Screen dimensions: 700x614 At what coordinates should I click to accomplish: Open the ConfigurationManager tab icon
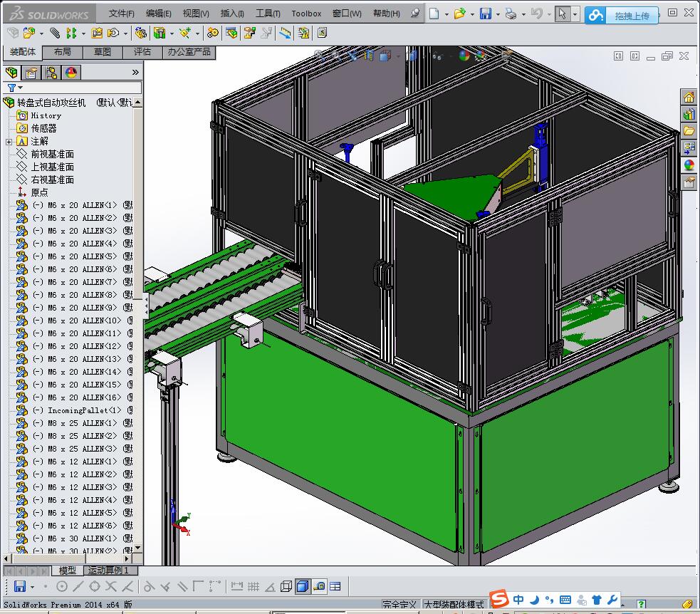51,73
